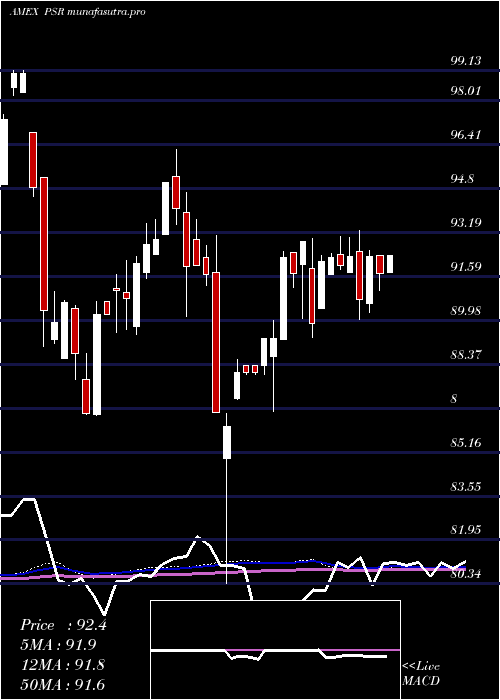Image resolution: width=500 pixels, height=700 pixels.
Task: Click the 93.19 price axis label
Action: (x=466, y=222)
